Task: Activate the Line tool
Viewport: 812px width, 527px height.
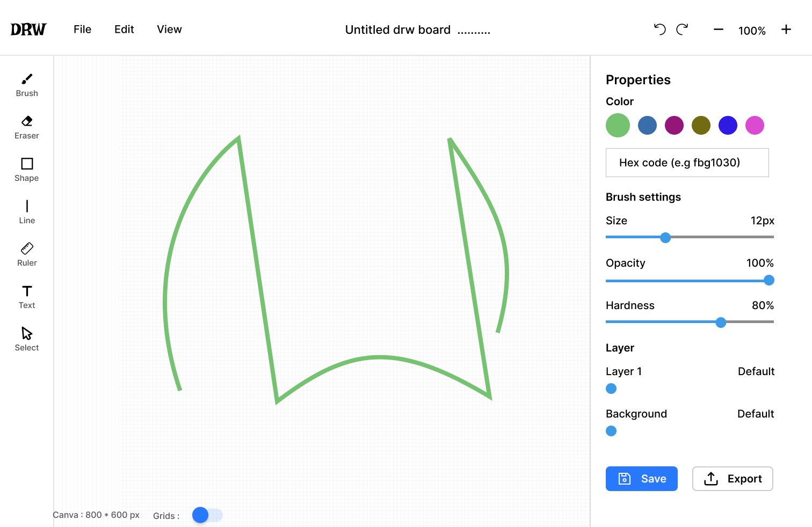Action: tap(27, 213)
